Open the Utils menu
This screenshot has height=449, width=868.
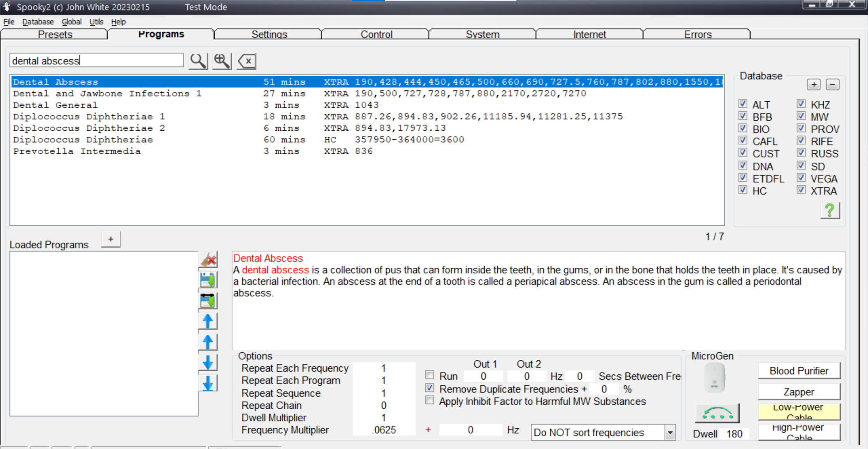click(x=96, y=22)
